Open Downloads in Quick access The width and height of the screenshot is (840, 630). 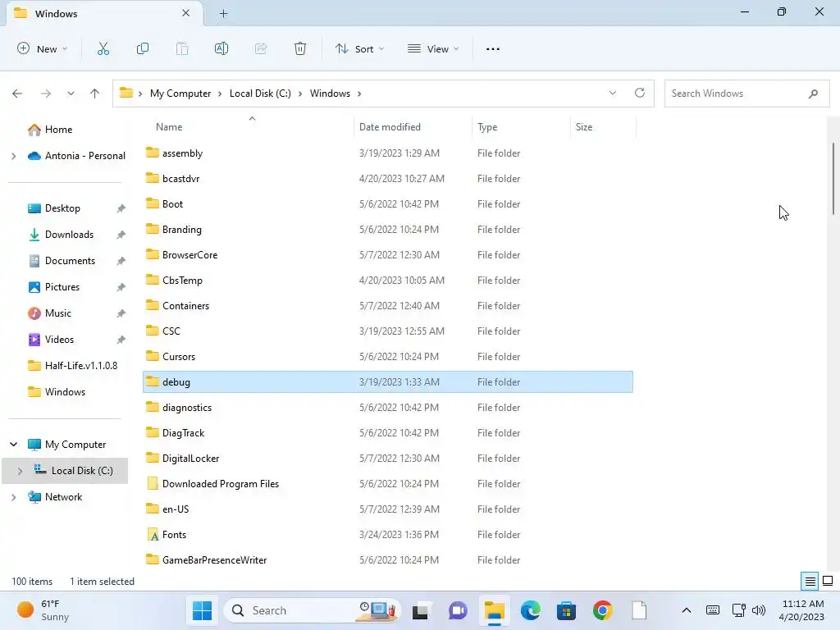click(x=69, y=235)
